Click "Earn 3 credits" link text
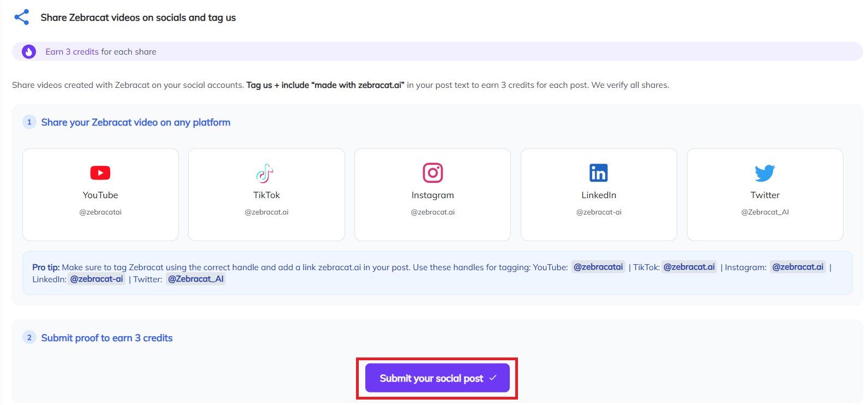868x405 pixels. tap(72, 52)
